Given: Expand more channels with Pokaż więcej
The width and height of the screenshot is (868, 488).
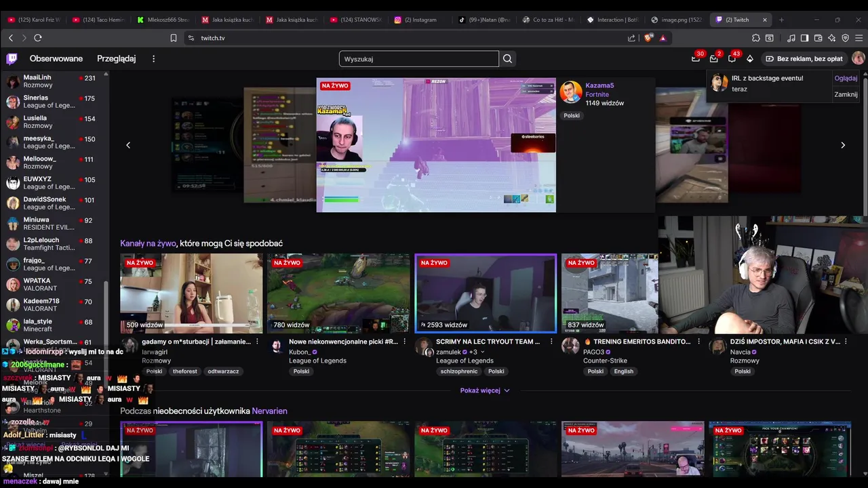Looking at the screenshot, I should pyautogui.click(x=485, y=390).
